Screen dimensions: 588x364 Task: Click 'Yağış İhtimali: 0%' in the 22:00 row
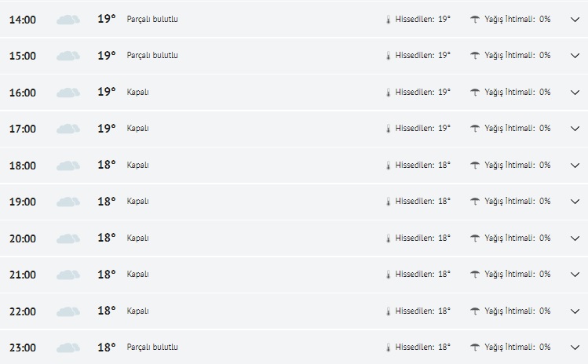click(x=517, y=311)
